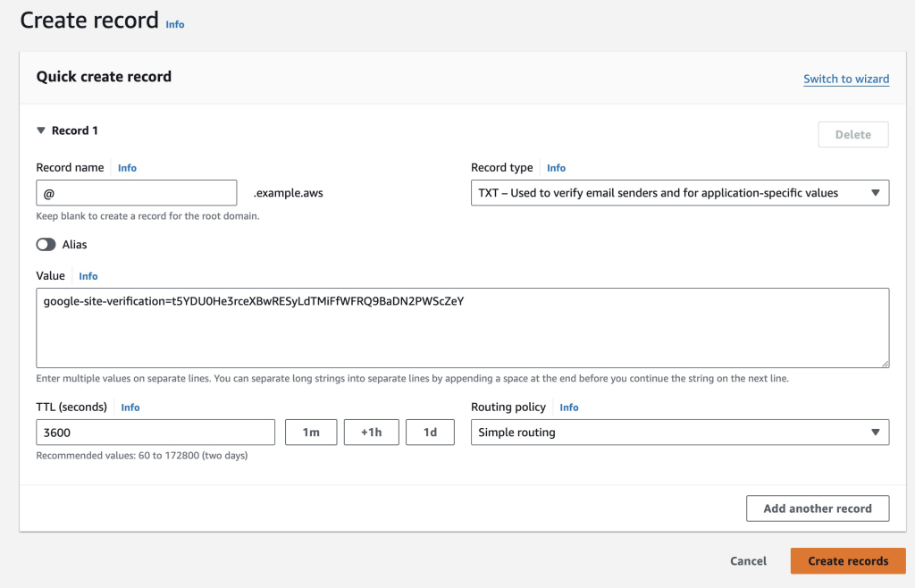The width and height of the screenshot is (915, 588).
Task: Enable the Alias toggle
Action: [46, 244]
